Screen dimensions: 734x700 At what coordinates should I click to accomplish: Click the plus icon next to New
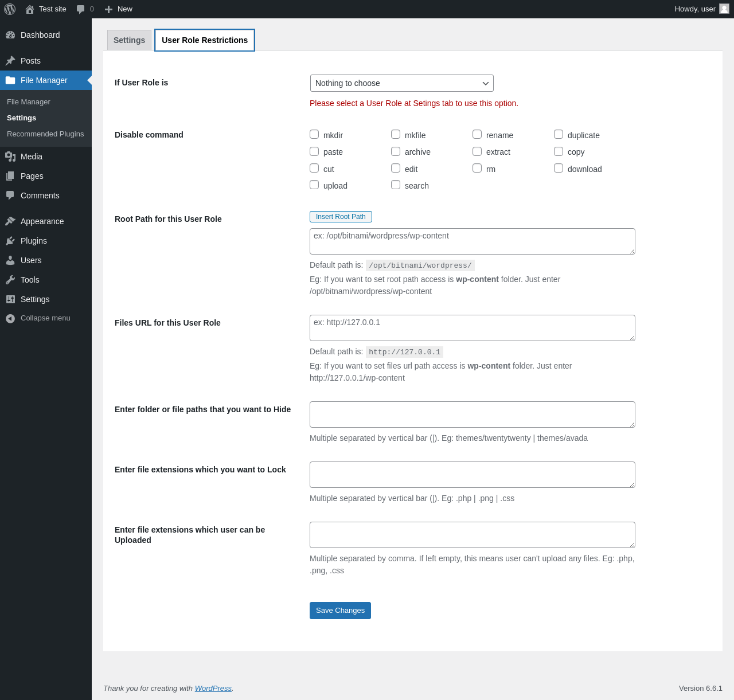click(108, 9)
